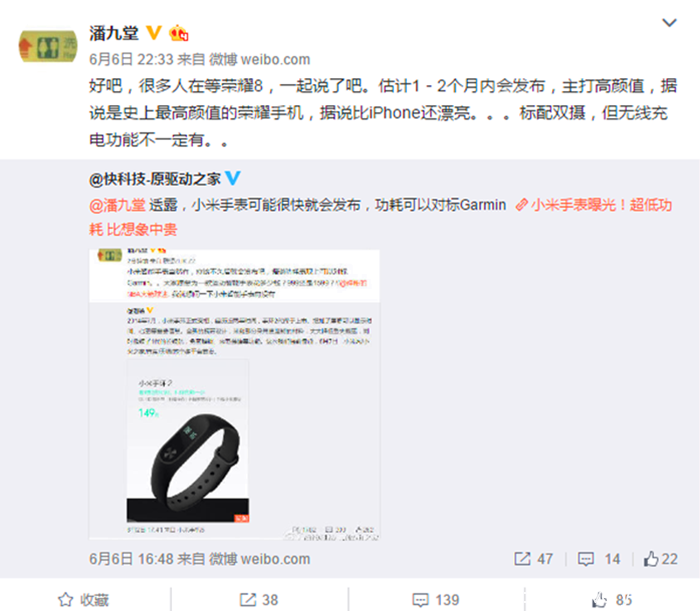The width and height of the screenshot is (700, 611).
Task: Open the 潘九堂 username link
Action: click(114, 33)
